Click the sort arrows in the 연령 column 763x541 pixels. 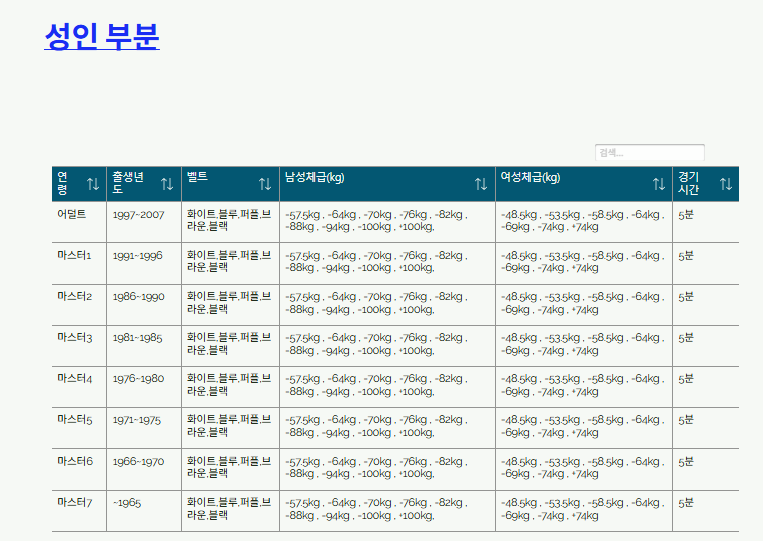93,184
